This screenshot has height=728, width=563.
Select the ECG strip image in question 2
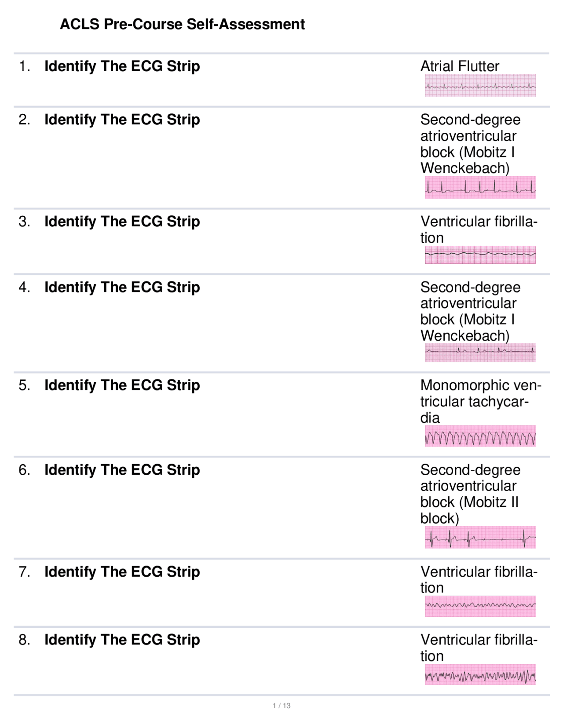coord(480,187)
